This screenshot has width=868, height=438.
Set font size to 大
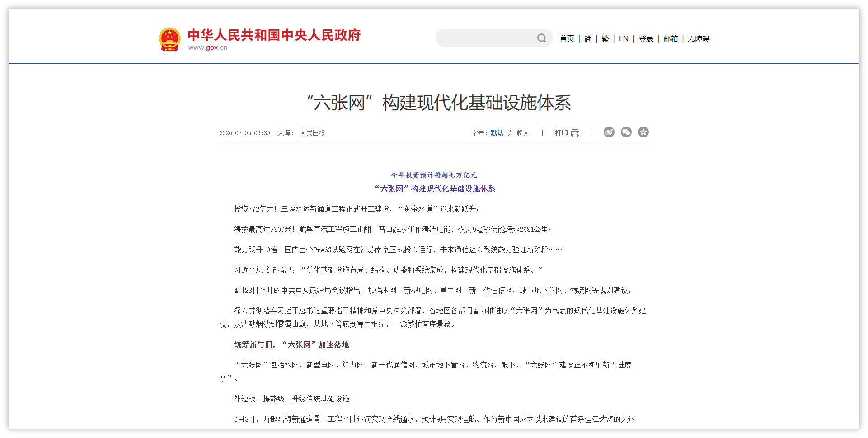(510, 133)
